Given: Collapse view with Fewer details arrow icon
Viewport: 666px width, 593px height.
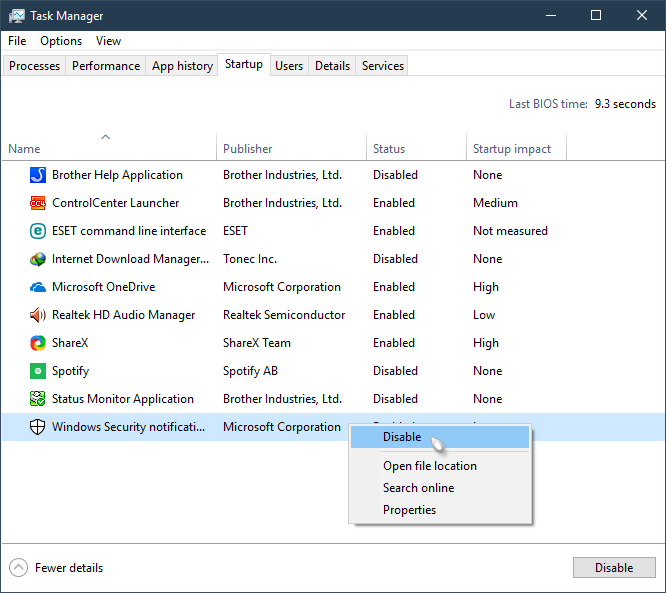Looking at the screenshot, I should click(x=18, y=568).
